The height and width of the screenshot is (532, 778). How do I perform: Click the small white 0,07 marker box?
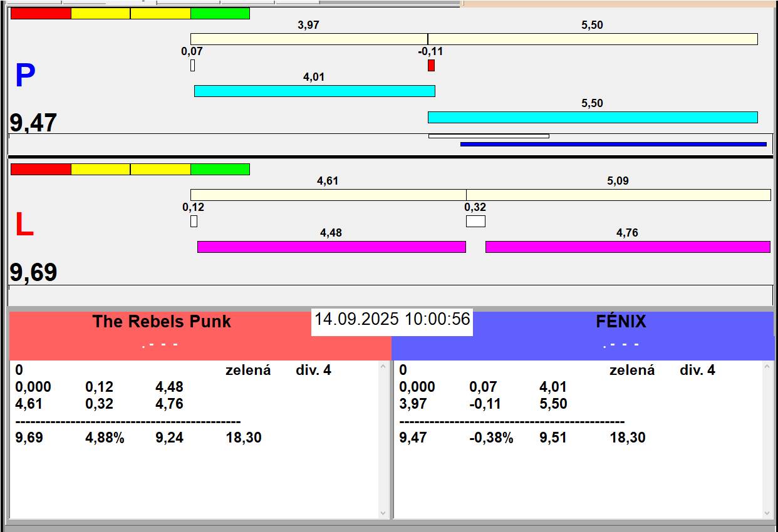click(x=192, y=65)
